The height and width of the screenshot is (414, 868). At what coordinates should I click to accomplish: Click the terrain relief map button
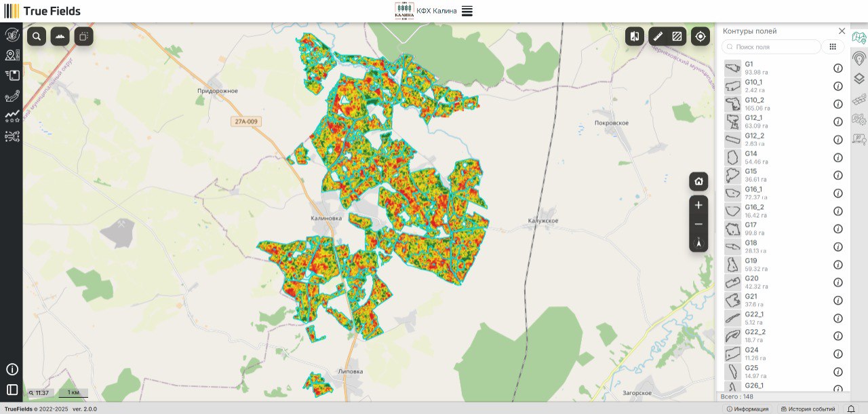pyautogui.click(x=60, y=37)
